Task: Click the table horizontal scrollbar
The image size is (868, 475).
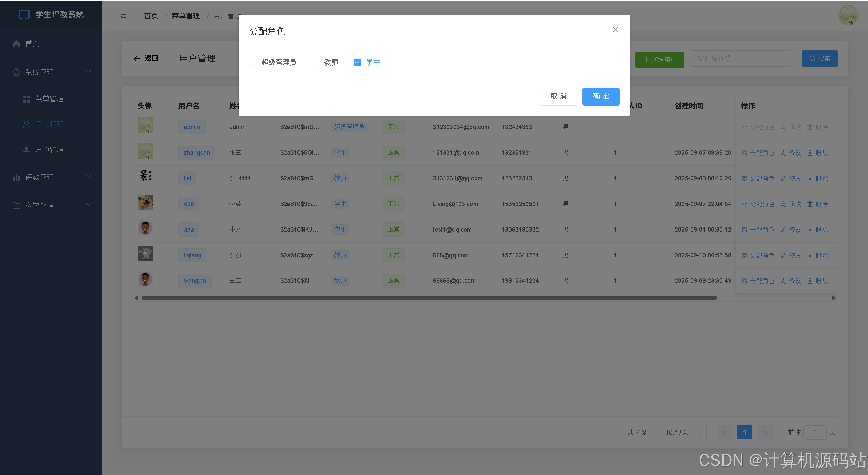Action: (429, 298)
